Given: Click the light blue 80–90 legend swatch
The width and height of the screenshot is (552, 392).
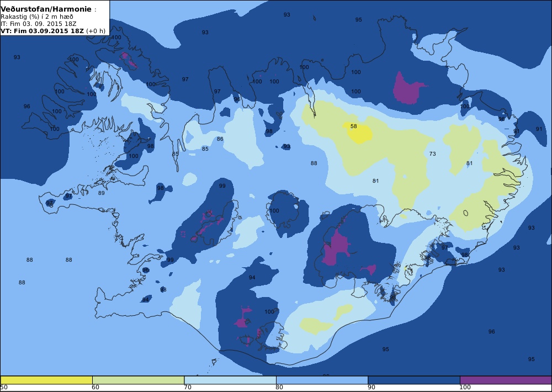Looking at the screenshot, I should pos(322,380).
